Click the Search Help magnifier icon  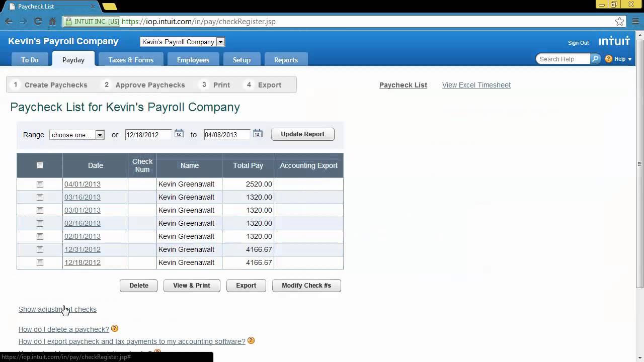(595, 59)
